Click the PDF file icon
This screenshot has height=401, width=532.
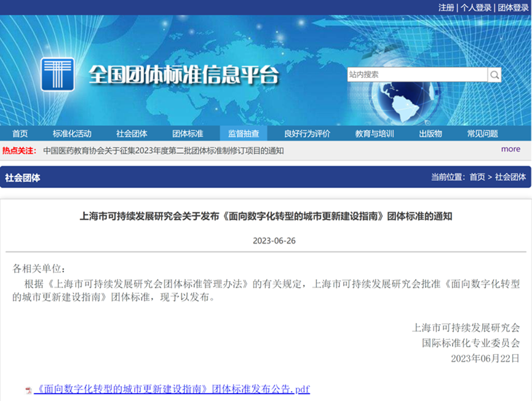[x=28, y=390]
